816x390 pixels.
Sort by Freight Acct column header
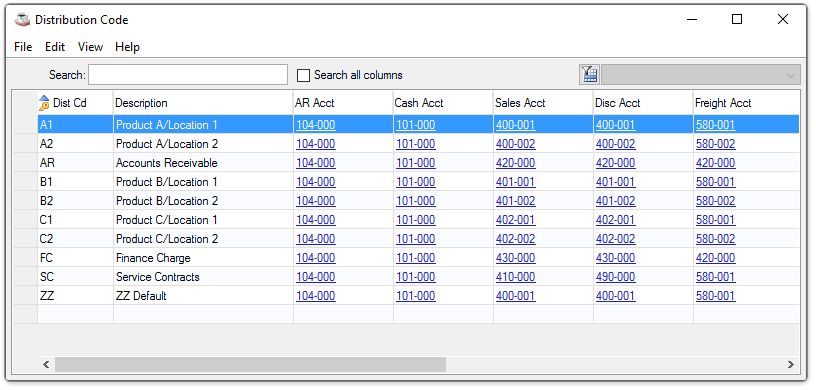coord(746,103)
